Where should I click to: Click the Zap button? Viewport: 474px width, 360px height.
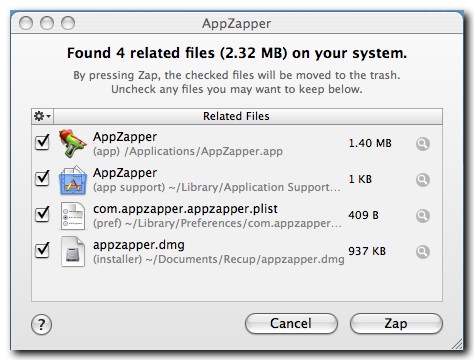click(x=396, y=323)
